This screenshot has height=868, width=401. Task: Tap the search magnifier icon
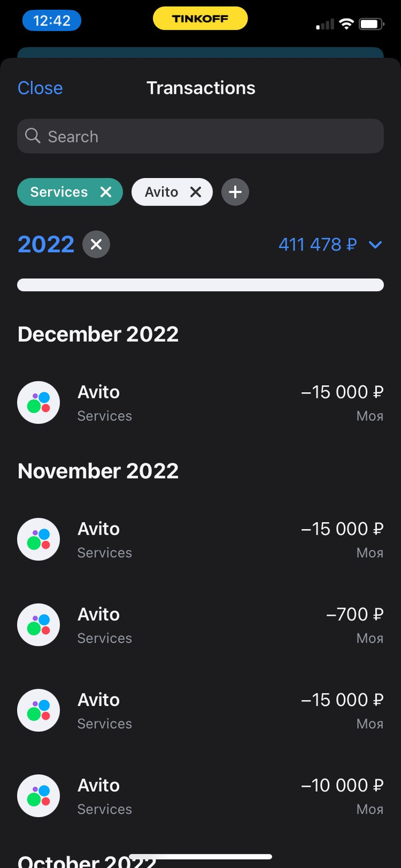pyautogui.click(x=33, y=136)
